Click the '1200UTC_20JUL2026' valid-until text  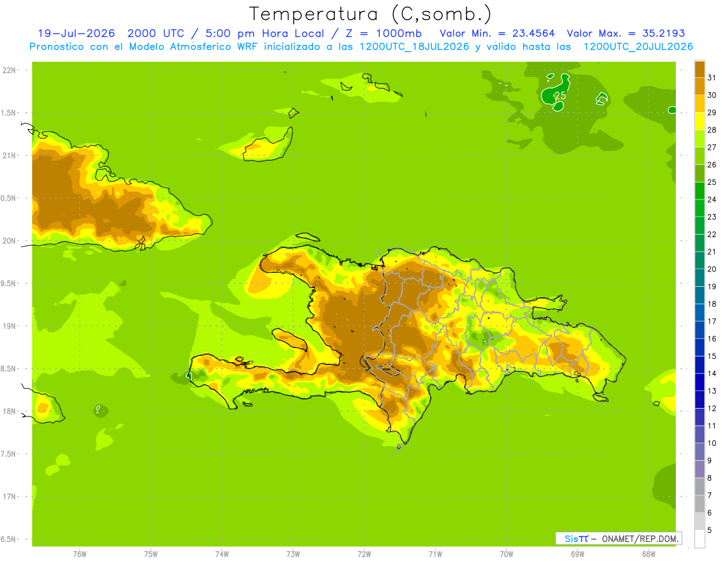[638, 47]
